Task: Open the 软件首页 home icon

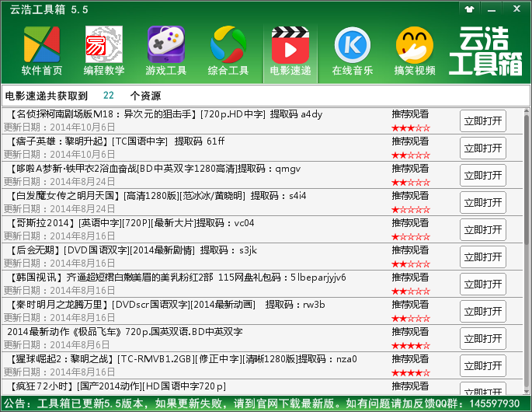Action: [x=42, y=51]
